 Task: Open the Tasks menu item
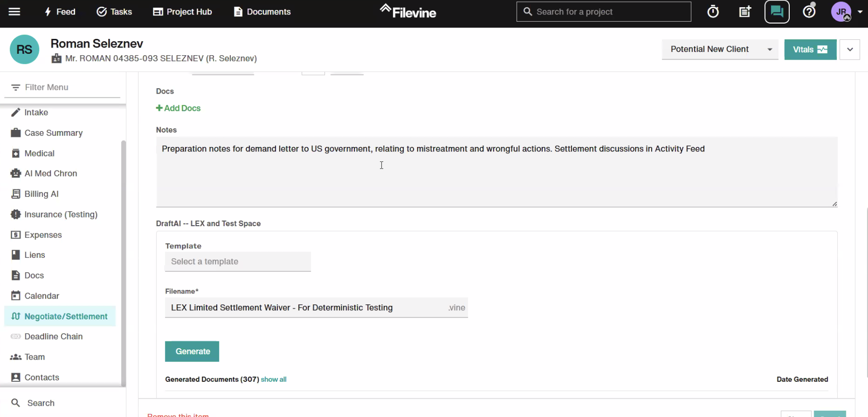114,12
